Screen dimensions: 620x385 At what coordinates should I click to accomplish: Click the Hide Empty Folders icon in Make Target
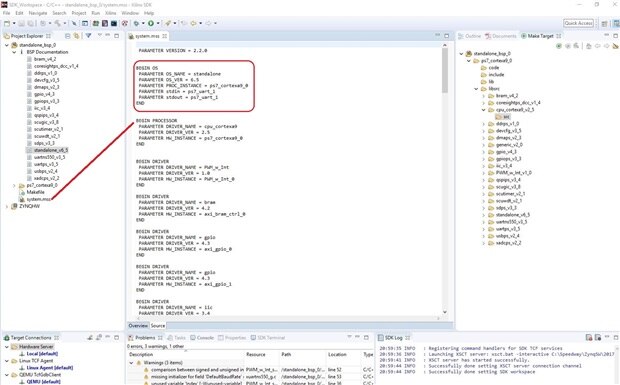point(615,46)
